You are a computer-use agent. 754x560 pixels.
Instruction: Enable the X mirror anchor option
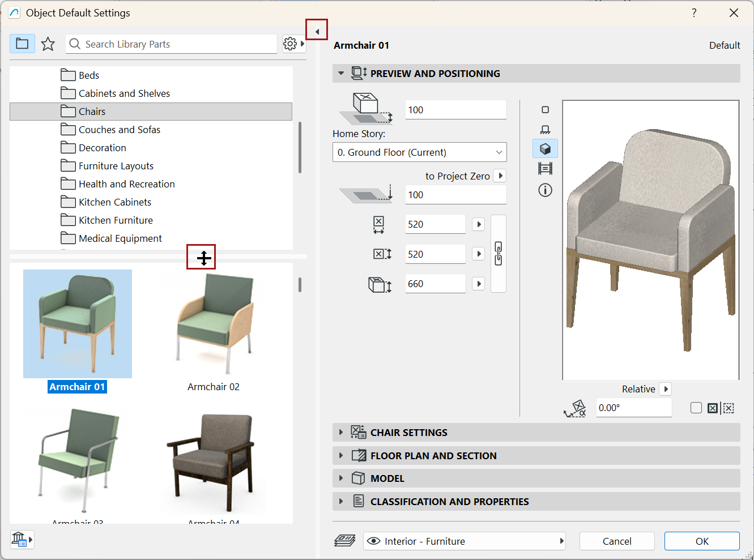pos(713,408)
